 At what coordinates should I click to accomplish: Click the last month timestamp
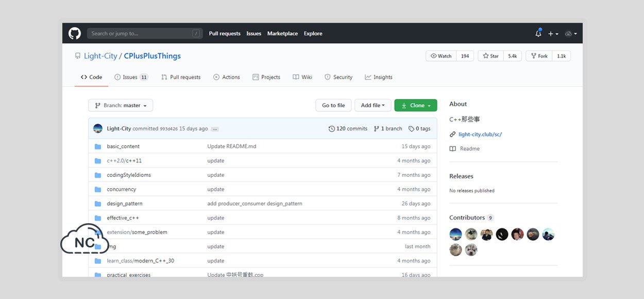(x=418, y=246)
